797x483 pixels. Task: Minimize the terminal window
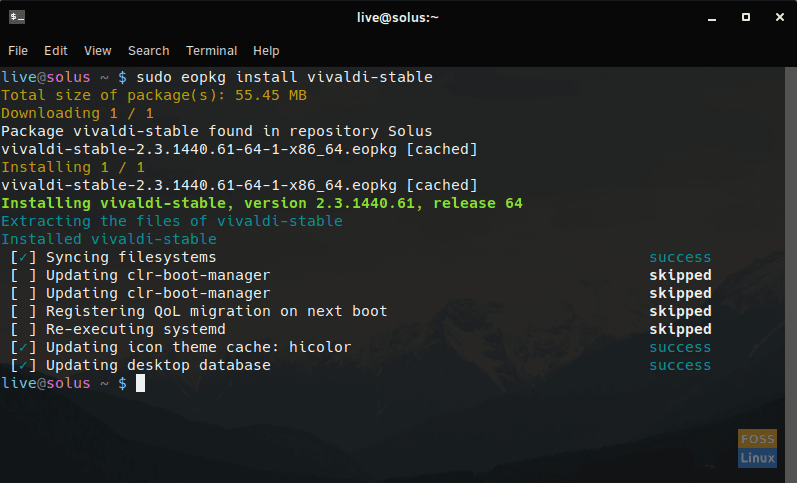[712, 18]
